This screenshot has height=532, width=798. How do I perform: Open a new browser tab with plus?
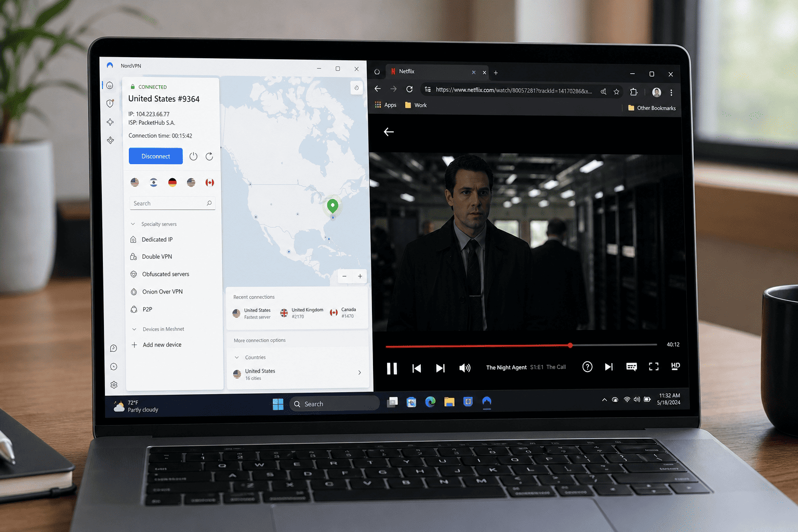tap(496, 73)
